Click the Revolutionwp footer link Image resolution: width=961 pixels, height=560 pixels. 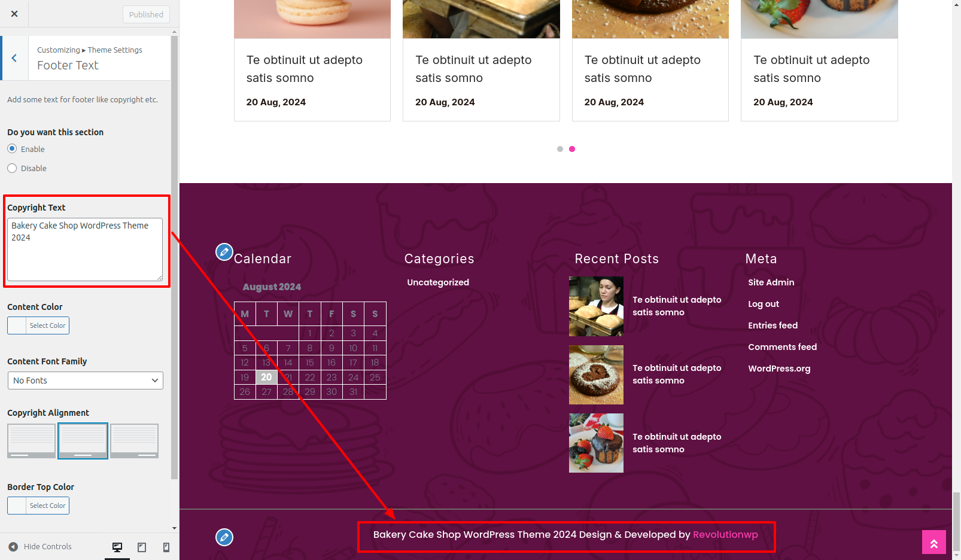click(x=725, y=534)
